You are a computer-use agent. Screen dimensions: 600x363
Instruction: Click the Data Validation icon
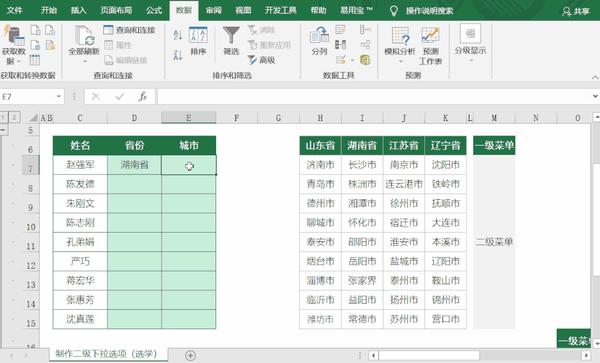(x=341, y=60)
